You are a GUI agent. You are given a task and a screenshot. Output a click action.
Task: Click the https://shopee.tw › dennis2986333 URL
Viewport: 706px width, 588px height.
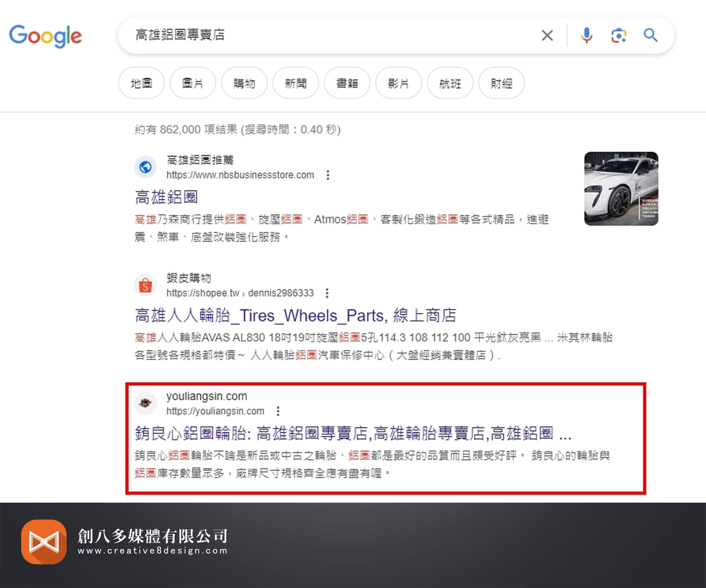(240, 293)
